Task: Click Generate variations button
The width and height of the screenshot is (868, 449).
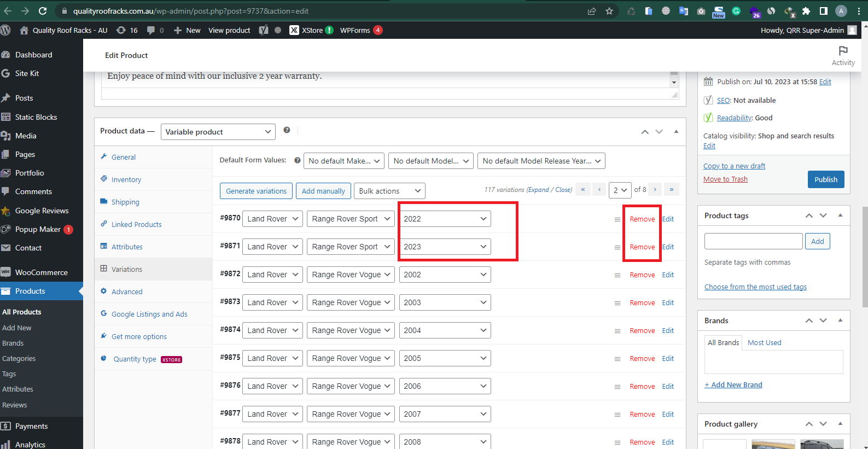Action: (256, 191)
